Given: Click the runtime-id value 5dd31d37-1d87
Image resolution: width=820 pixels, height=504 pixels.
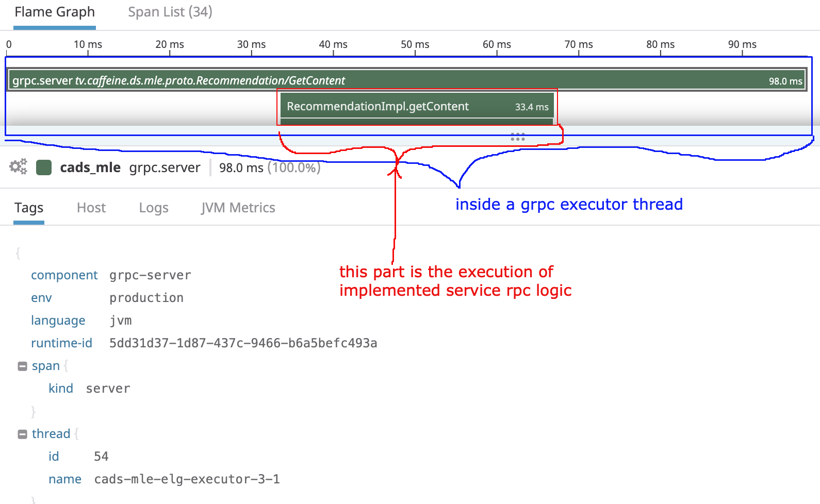Looking at the screenshot, I should coord(243,343).
